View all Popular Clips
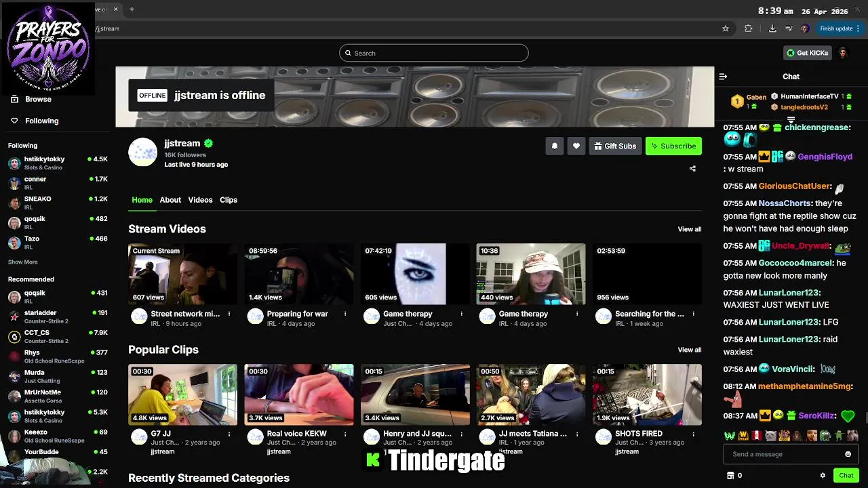The image size is (868, 488). (690, 350)
